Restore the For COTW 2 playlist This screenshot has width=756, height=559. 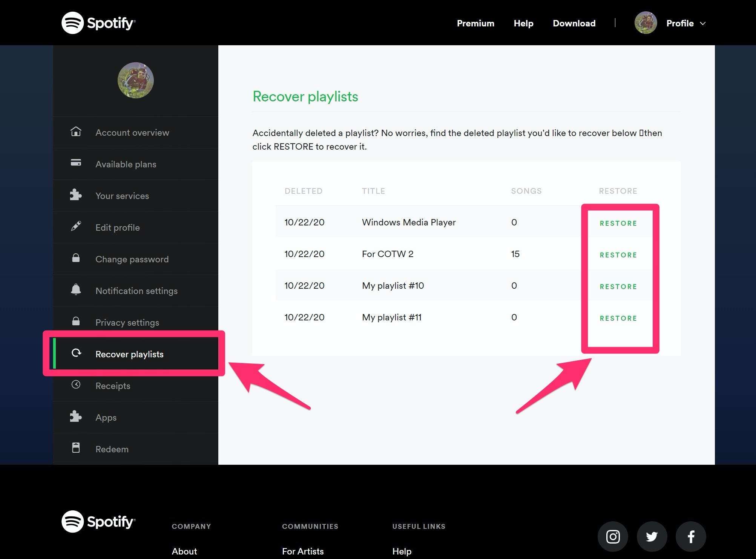(x=618, y=254)
